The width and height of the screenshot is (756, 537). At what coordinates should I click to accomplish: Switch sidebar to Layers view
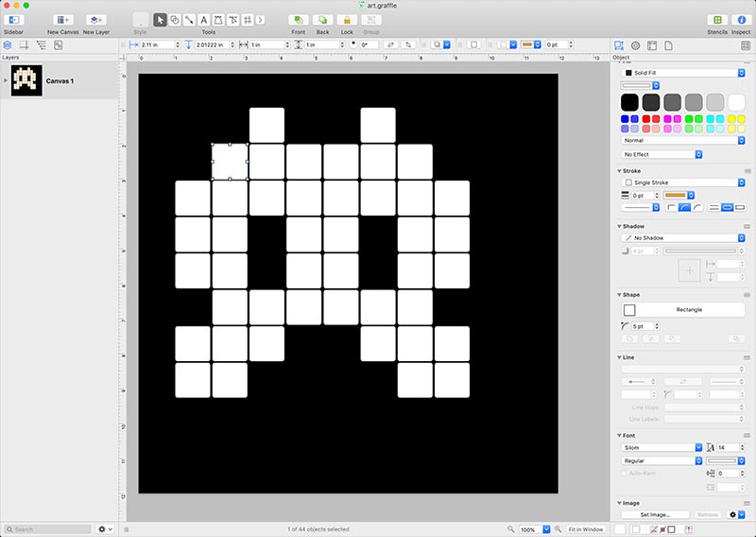(8, 45)
